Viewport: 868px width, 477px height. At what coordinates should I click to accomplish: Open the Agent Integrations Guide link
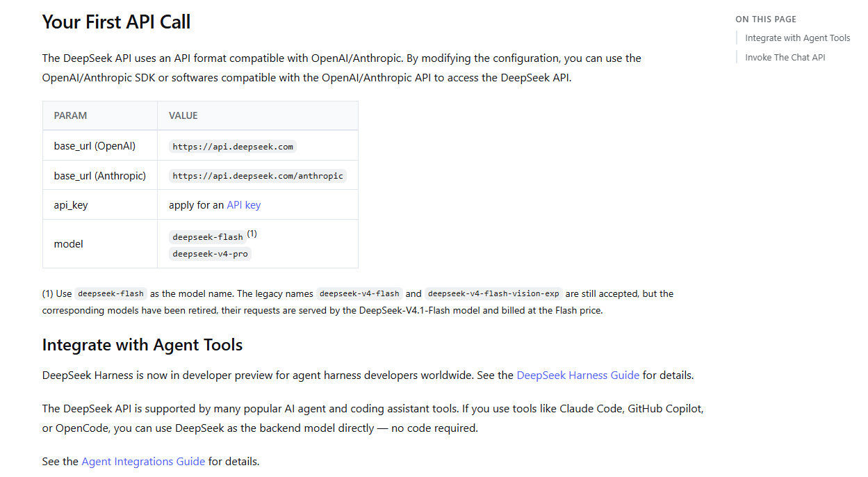pos(143,462)
